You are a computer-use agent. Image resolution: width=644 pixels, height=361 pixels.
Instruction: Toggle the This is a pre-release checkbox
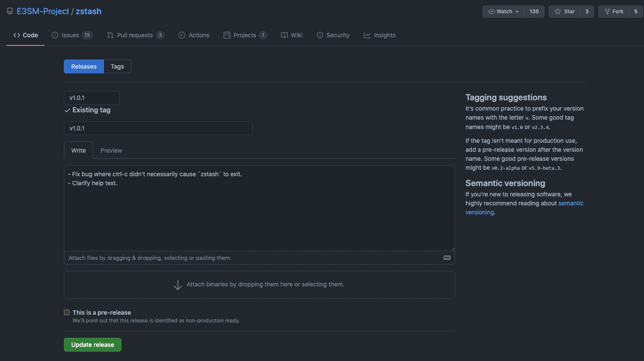click(67, 313)
